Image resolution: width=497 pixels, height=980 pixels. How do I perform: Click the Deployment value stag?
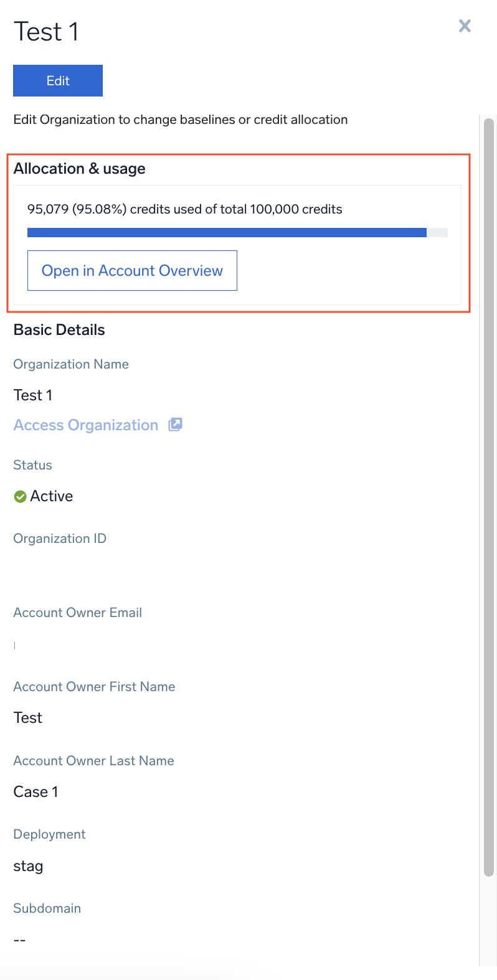pyautogui.click(x=28, y=866)
